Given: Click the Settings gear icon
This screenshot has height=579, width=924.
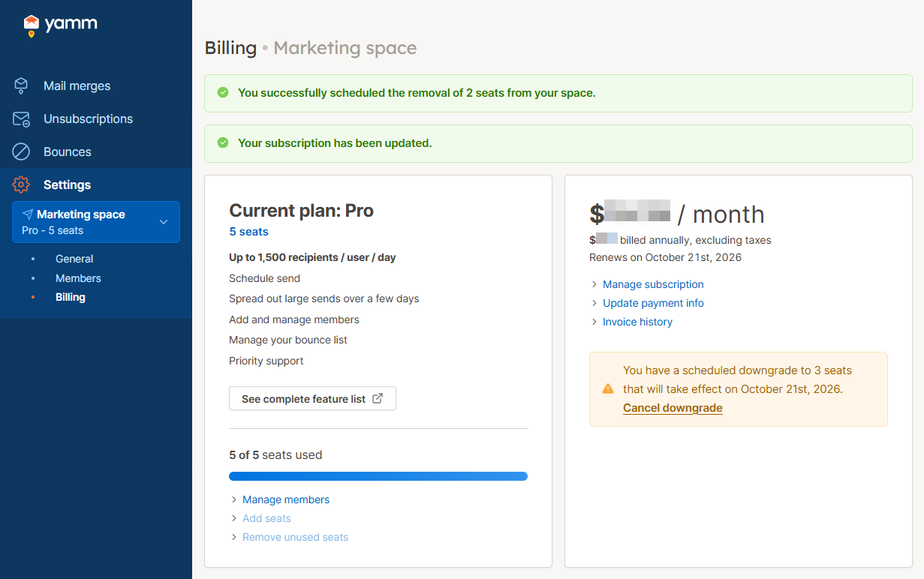Looking at the screenshot, I should [x=21, y=184].
